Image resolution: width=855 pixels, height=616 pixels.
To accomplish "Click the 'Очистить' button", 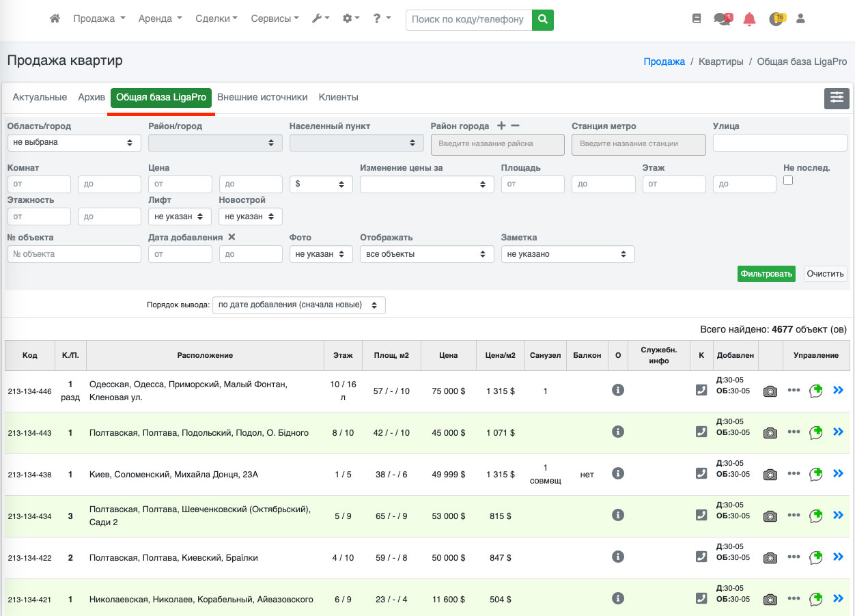I will [x=825, y=274].
